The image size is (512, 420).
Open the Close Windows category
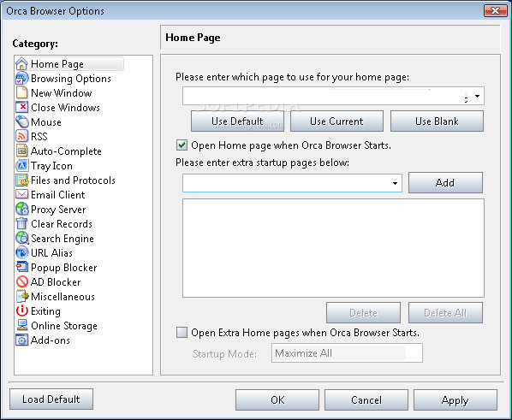65,108
